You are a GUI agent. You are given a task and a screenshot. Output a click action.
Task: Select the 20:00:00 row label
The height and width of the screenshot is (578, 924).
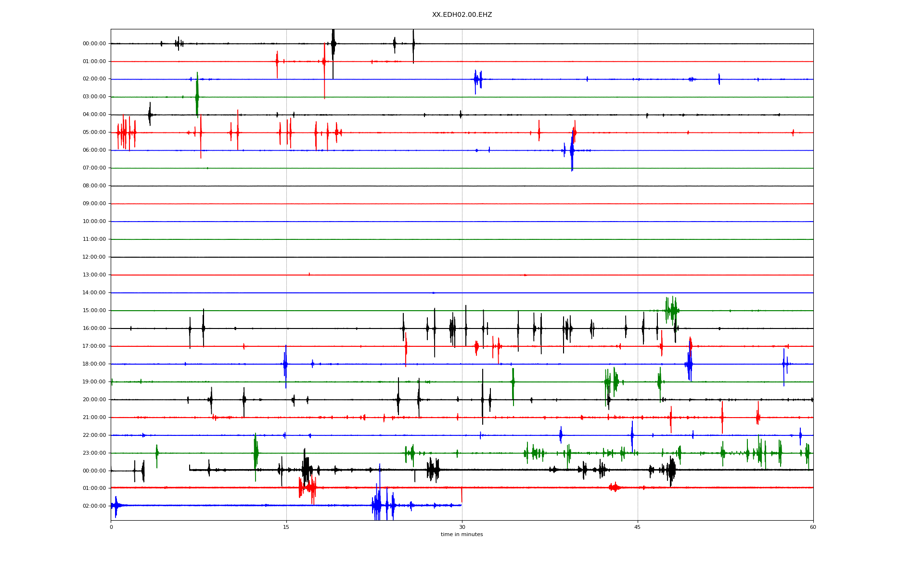pyautogui.click(x=94, y=400)
